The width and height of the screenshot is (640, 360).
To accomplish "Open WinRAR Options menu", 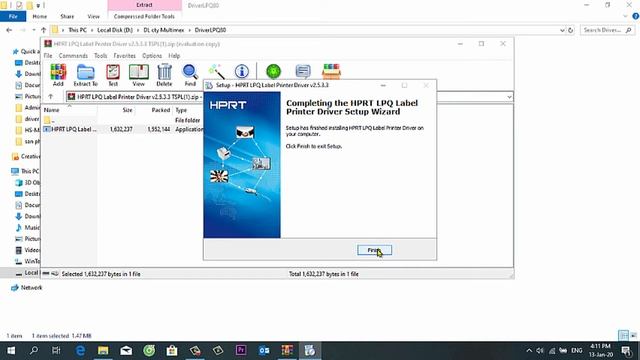I will pyautogui.click(x=152, y=56).
